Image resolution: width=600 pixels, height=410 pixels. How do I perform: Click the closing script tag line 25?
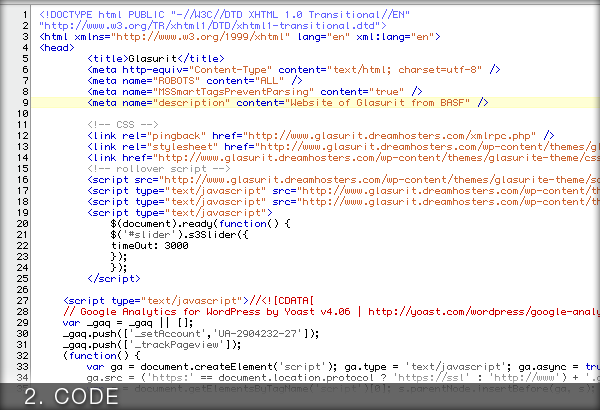coord(114,279)
